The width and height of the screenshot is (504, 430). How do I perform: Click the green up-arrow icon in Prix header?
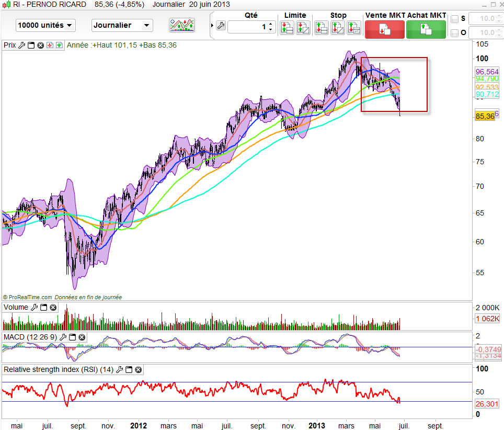58,45
